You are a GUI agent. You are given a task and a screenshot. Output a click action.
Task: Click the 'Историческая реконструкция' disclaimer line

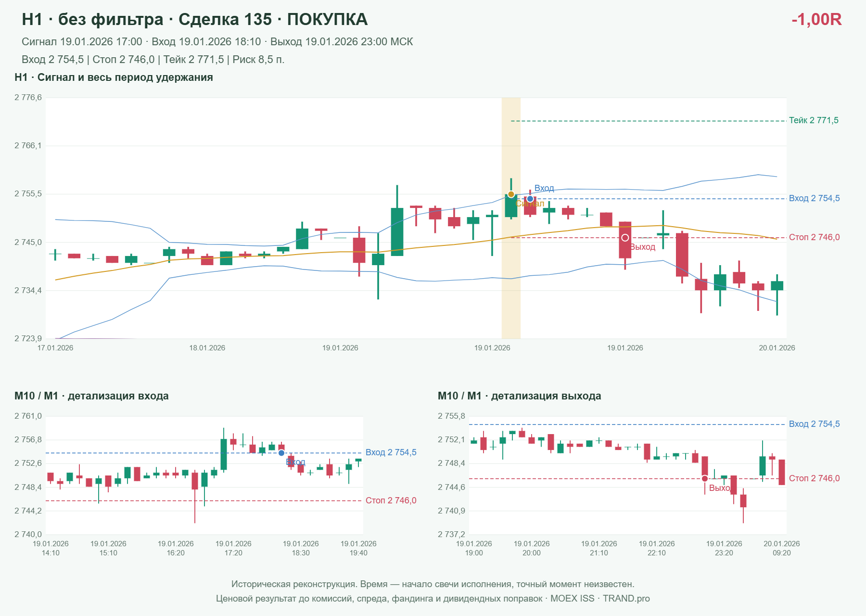pyautogui.click(x=433, y=584)
